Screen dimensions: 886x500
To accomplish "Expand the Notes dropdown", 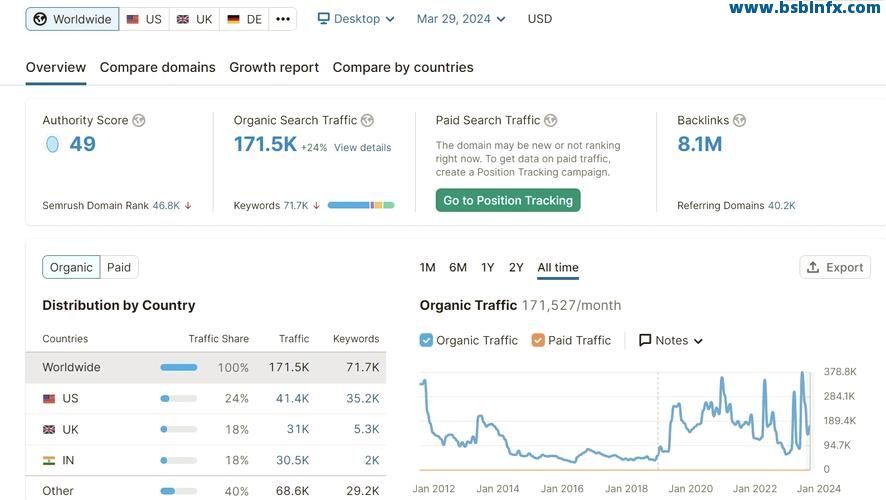I will tap(671, 340).
